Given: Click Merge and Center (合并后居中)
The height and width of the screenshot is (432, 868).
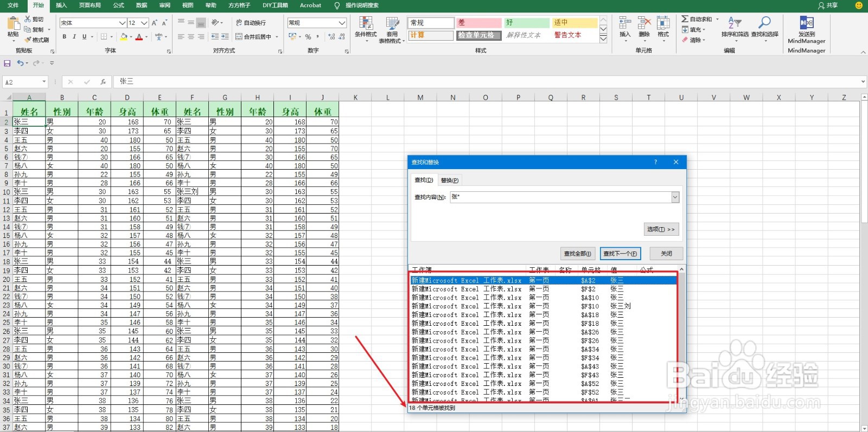Looking at the screenshot, I should [254, 37].
